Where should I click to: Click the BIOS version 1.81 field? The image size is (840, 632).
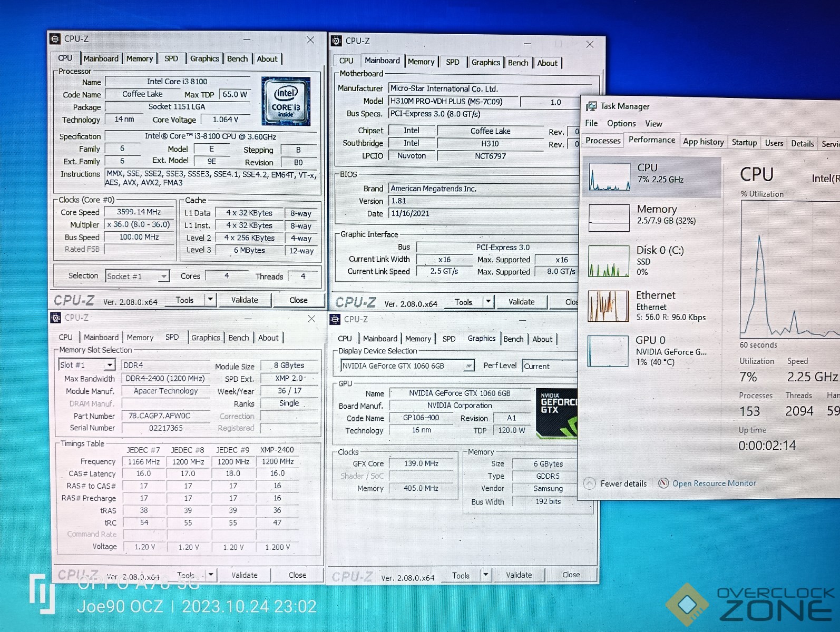pyautogui.click(x=483, y=201)
